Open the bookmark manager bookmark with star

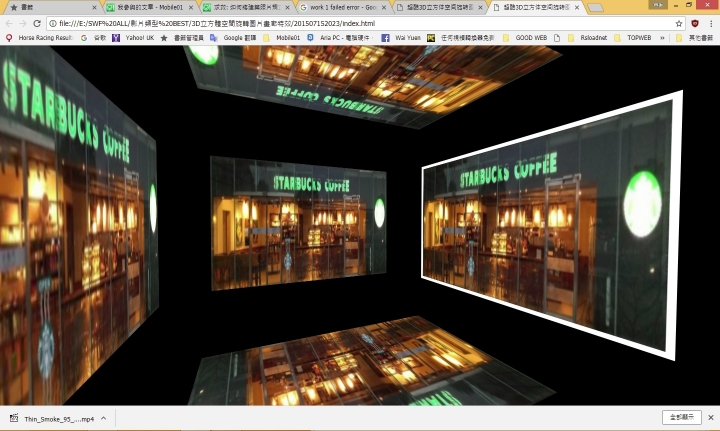(182, 38)
